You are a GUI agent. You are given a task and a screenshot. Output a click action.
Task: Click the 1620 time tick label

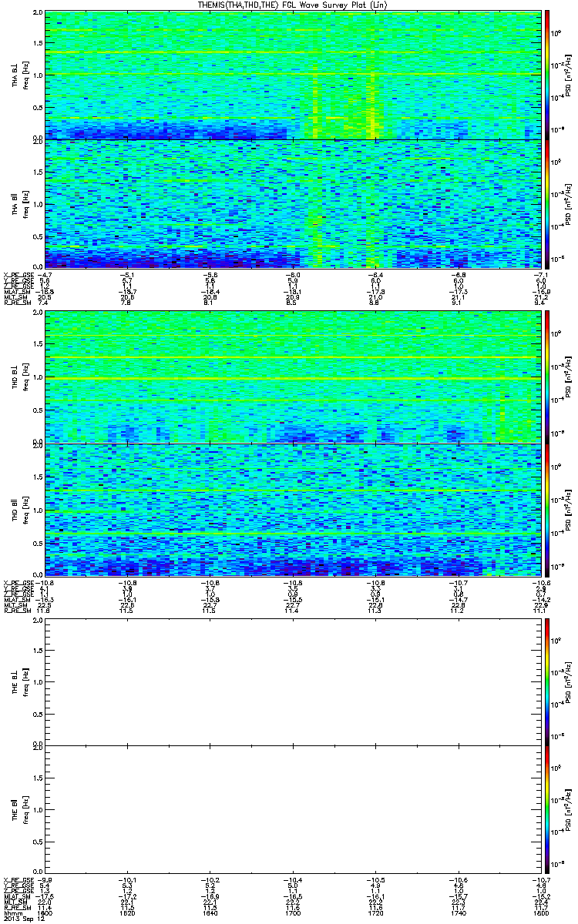[128, 913]
